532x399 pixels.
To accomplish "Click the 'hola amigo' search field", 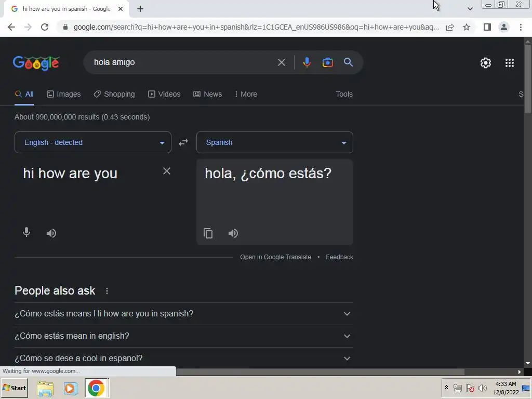I will coord(183,62).
